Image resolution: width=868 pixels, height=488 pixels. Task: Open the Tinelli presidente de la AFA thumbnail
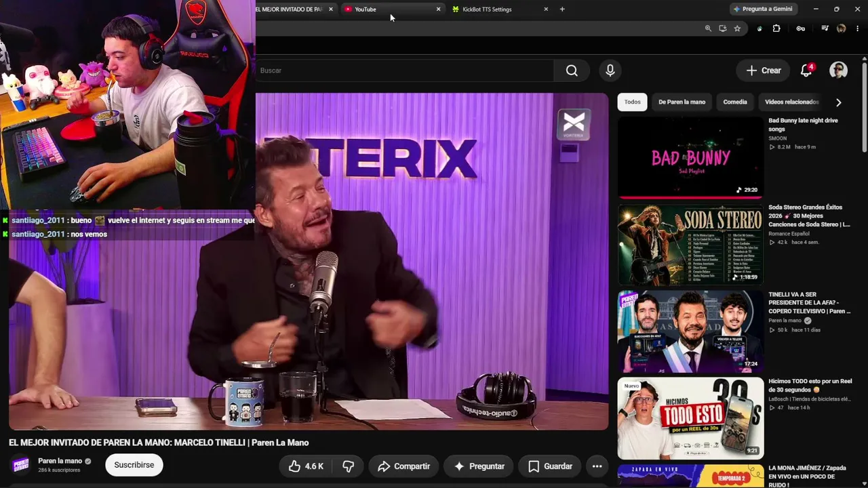(x=690, y=331)
